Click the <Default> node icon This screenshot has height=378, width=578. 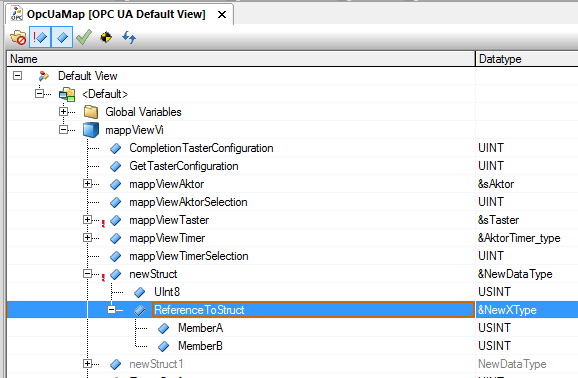pos(67,94)
